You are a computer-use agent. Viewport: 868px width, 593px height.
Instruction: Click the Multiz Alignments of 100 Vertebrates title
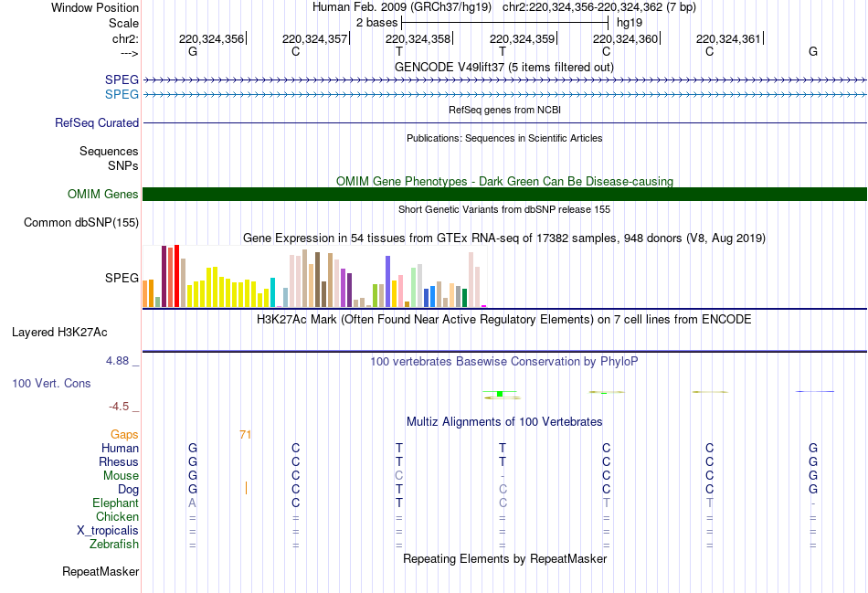pos(504,422)
